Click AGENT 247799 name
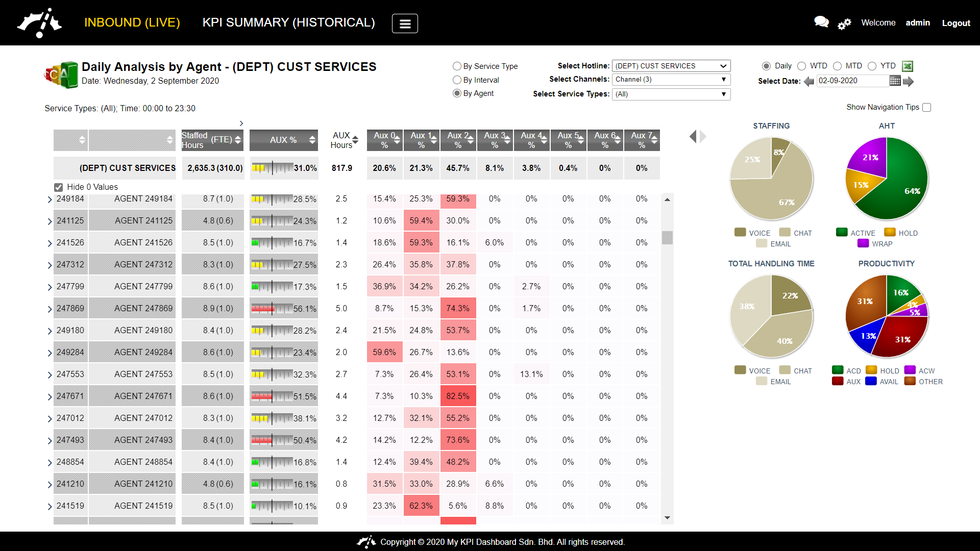 (143, 286)
